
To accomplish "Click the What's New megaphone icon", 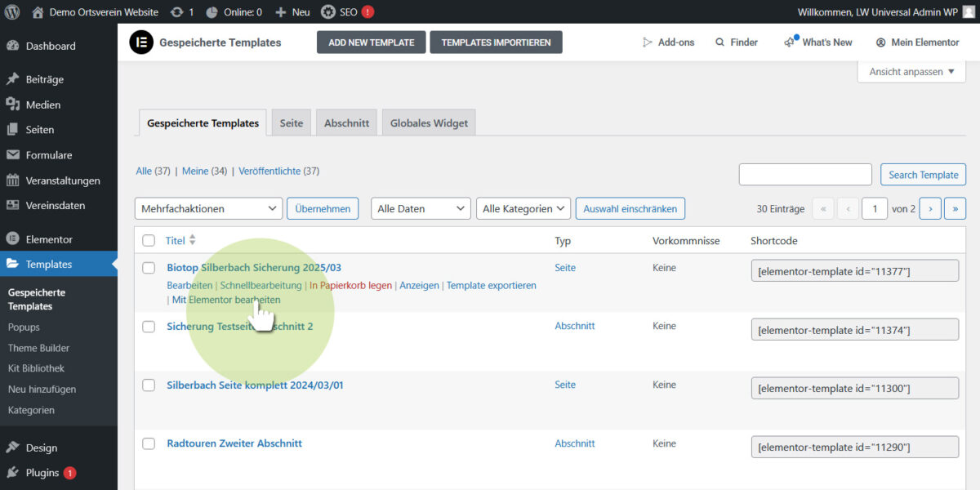I will (790, 42).
